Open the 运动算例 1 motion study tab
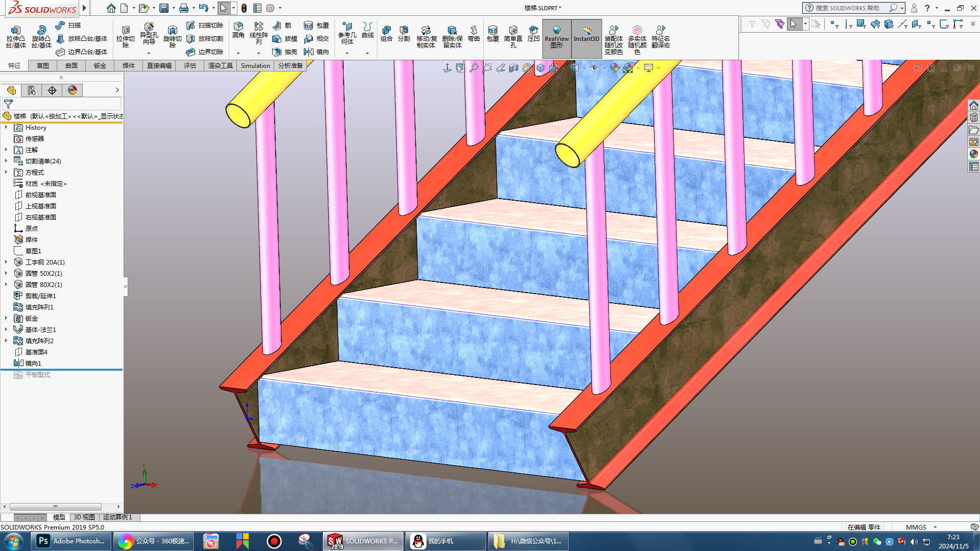The height and width of the screenshot is (551, 980). [118, 517]
